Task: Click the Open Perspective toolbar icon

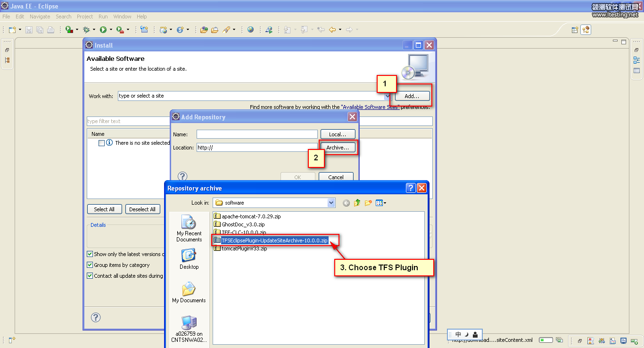Action: [x=575, y=30]
